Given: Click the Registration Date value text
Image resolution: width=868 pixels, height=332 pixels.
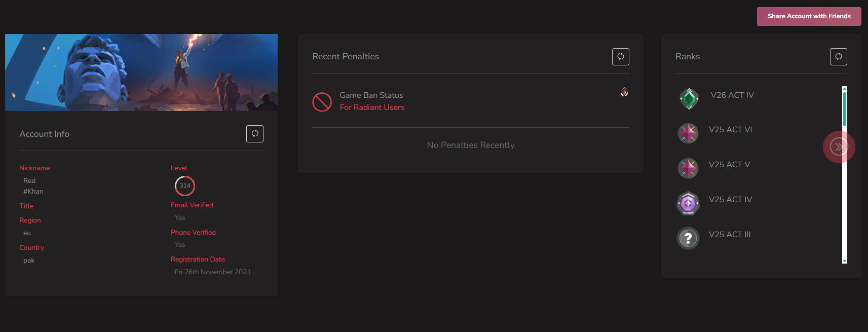Looking at the screenshot, I should [x=213, y=272].
